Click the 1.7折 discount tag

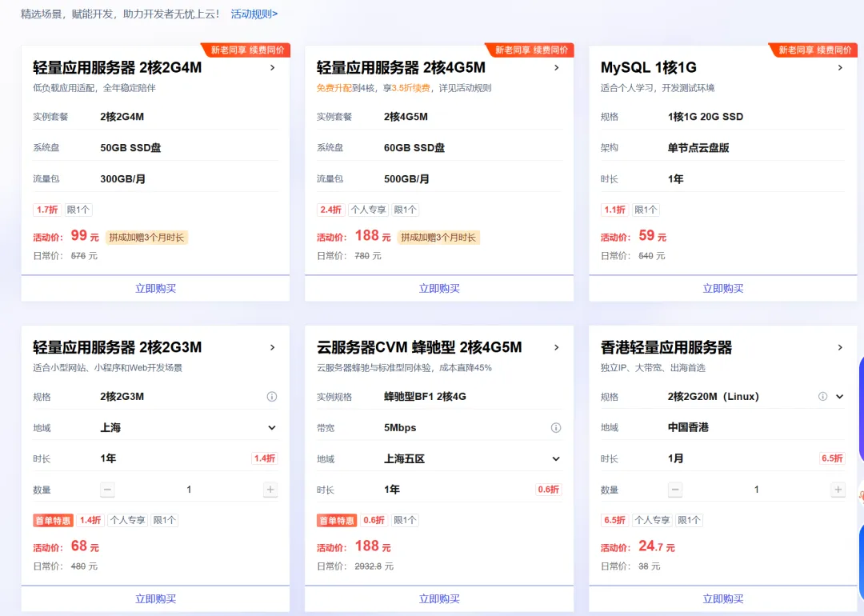47,210
